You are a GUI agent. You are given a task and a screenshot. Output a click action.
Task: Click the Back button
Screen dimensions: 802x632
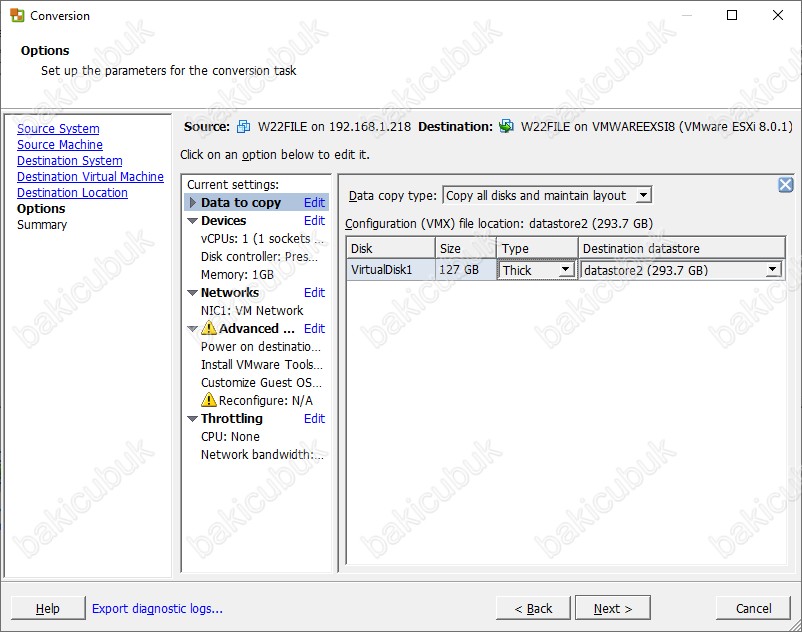tap(533, 608)
